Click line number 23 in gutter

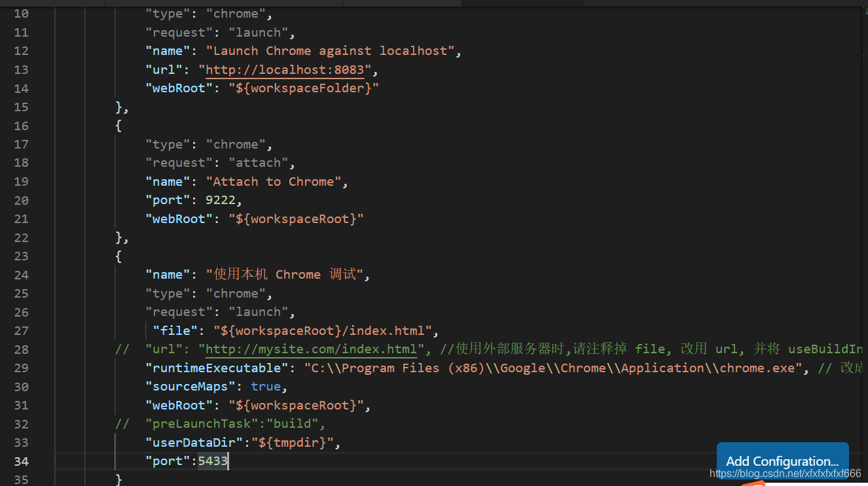[x=21, y=256]
